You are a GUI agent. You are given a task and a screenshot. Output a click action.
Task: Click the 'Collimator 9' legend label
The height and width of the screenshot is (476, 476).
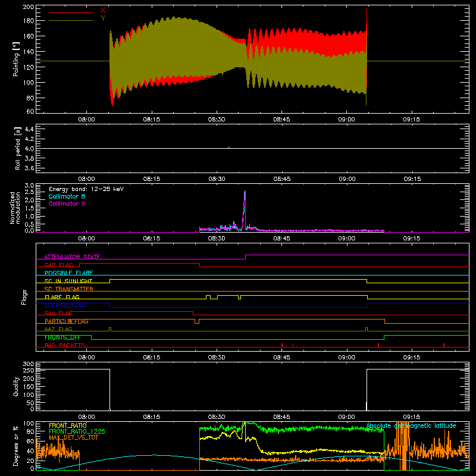point(67,203)
